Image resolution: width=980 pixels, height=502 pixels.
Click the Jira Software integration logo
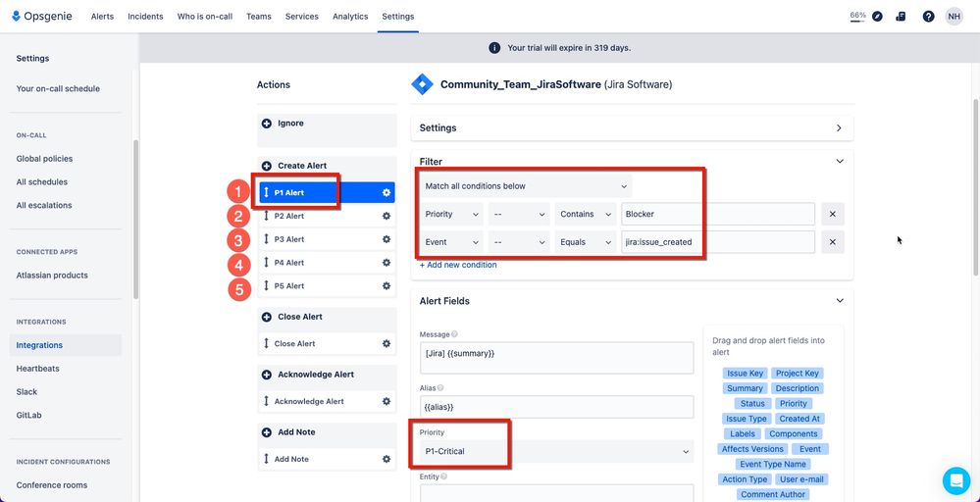(x=422, y=84)
